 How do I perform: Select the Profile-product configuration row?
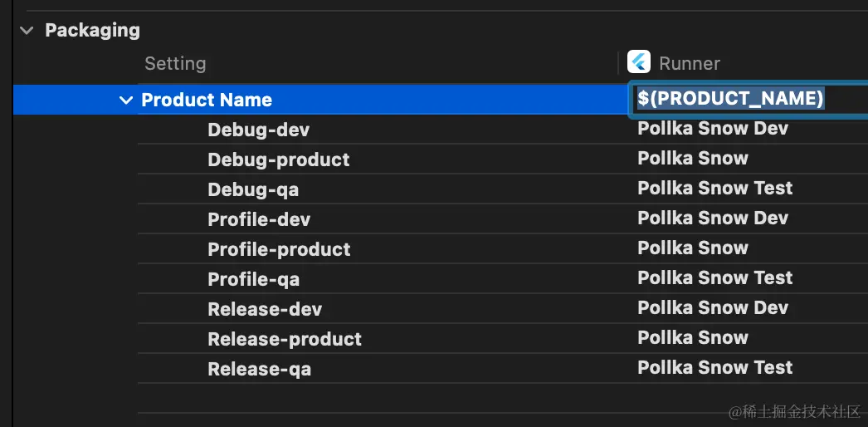pyautogui.click(x=279, y=249)
